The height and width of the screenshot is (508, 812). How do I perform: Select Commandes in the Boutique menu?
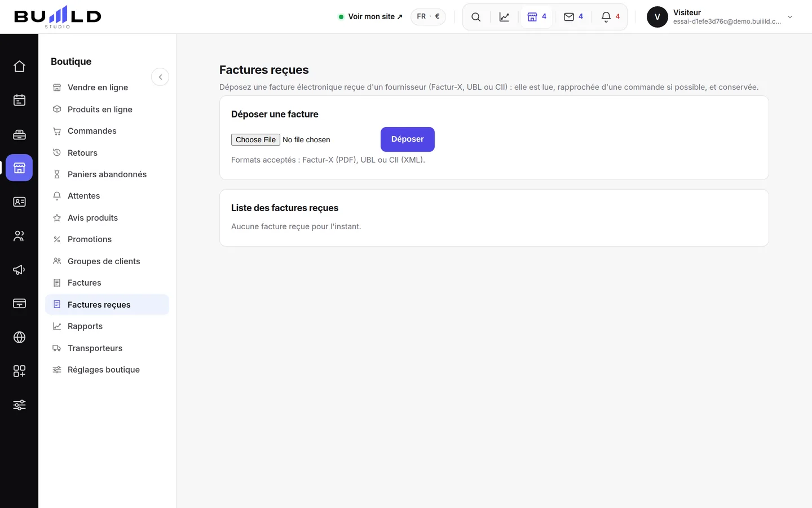pos(107,131)
